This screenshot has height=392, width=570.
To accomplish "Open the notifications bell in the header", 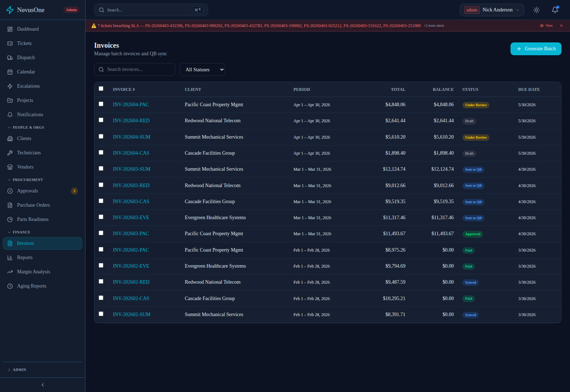I will tap(555, 10).
